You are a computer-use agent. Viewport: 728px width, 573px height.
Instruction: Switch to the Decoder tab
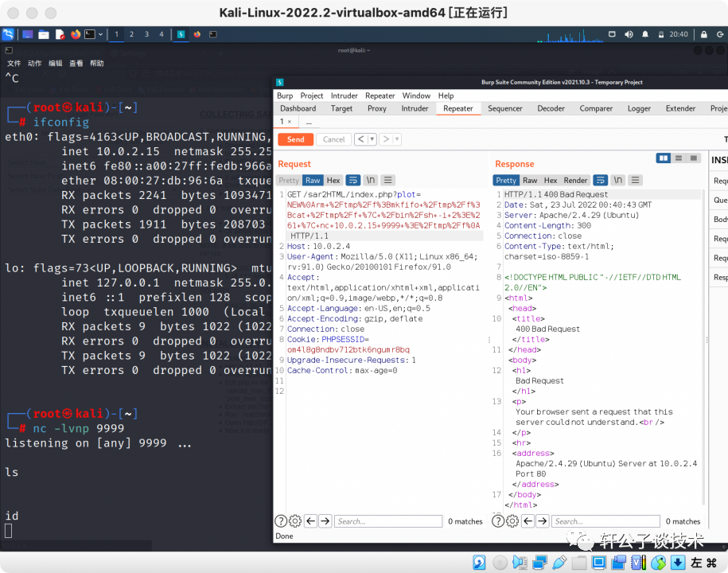(x=551, y=108)
